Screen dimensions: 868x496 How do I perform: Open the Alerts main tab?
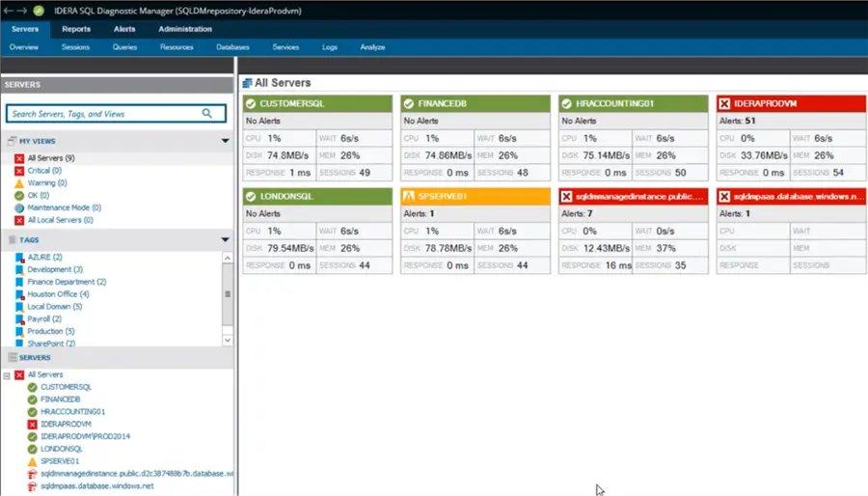pyautogui.click(x=124, y=29)
